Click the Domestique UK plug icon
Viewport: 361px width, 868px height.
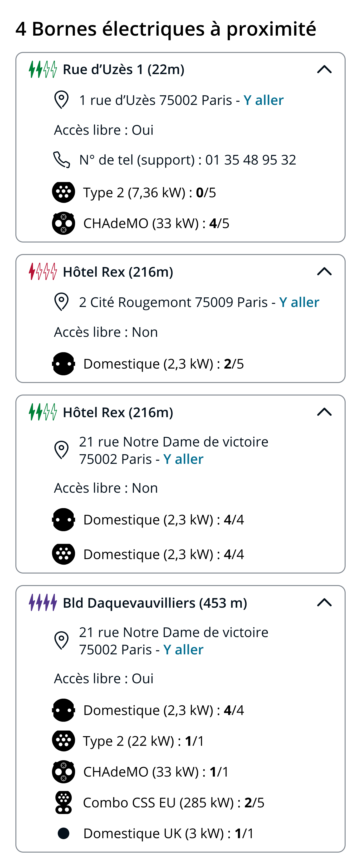click(63, 833)
